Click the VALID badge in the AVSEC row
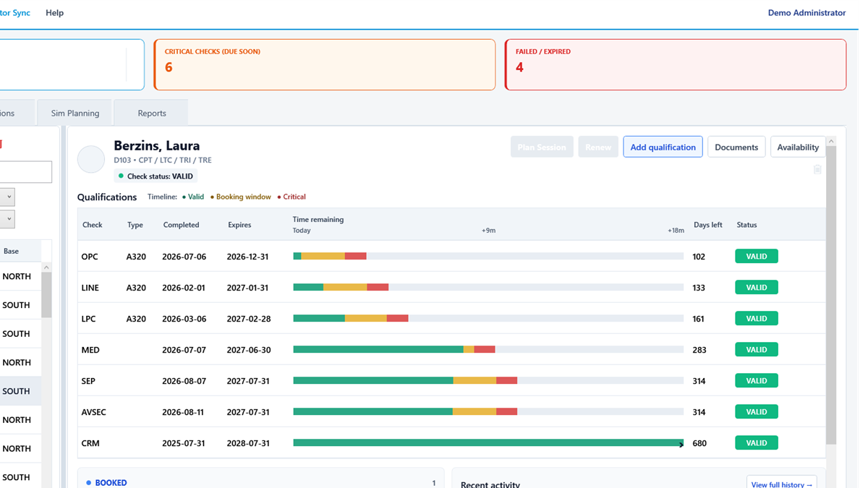The height and width of the screenshot is (488, 868). click(x=757, y=411)
